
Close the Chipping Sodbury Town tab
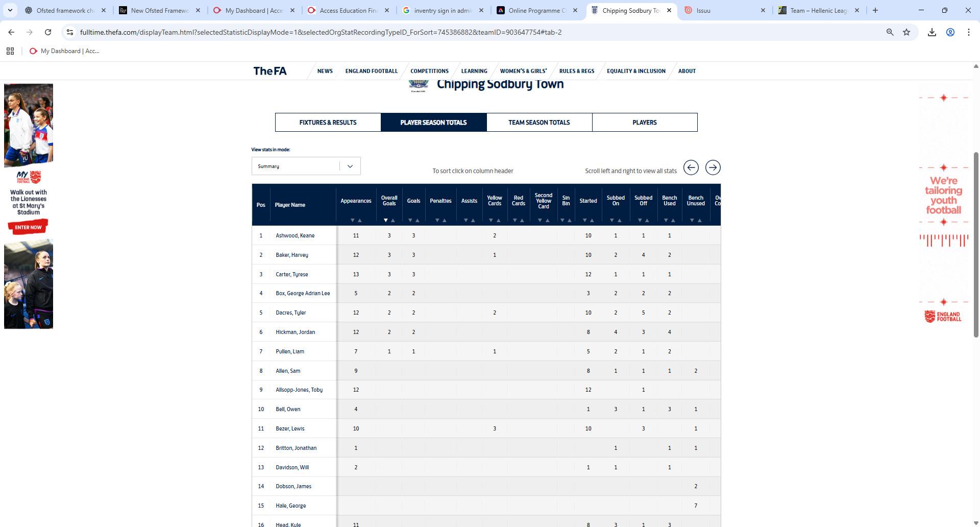coord(669,10)
